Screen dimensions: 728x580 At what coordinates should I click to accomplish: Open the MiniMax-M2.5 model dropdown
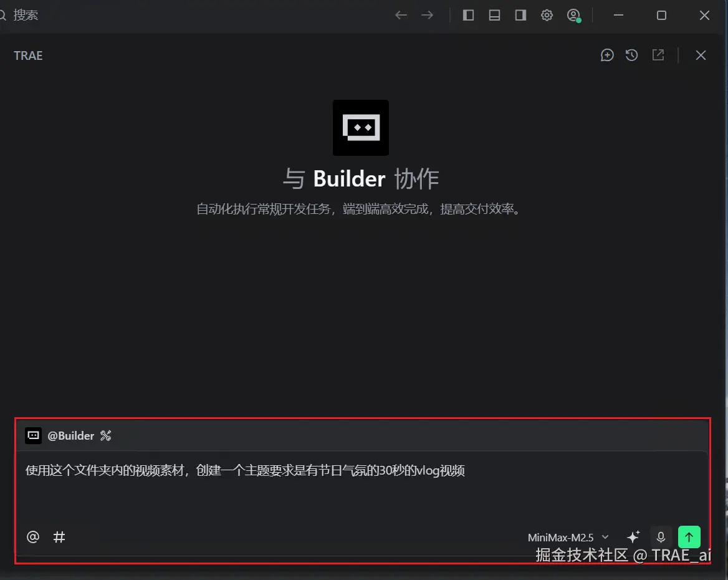point(568,538)
